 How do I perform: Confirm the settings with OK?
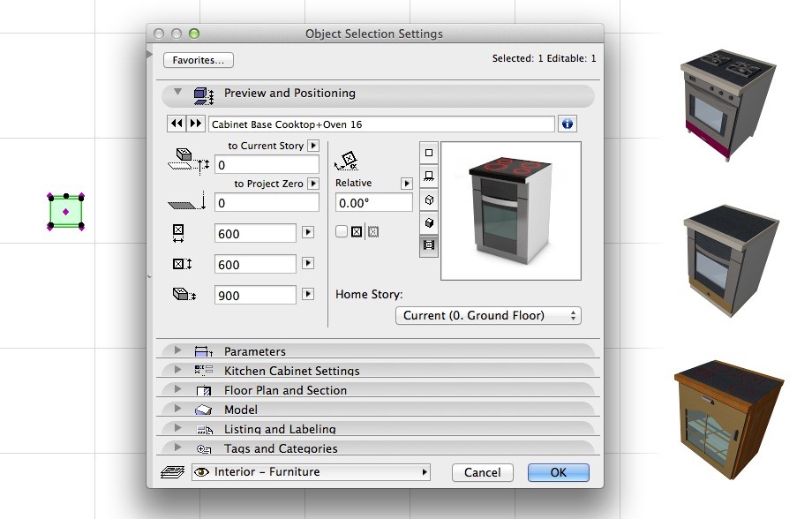(558, 472)
